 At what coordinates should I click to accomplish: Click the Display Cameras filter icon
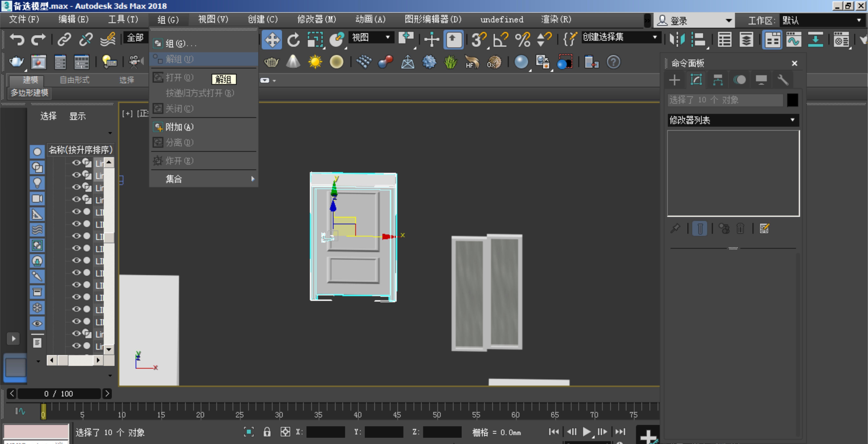click(x=37, y=198)
